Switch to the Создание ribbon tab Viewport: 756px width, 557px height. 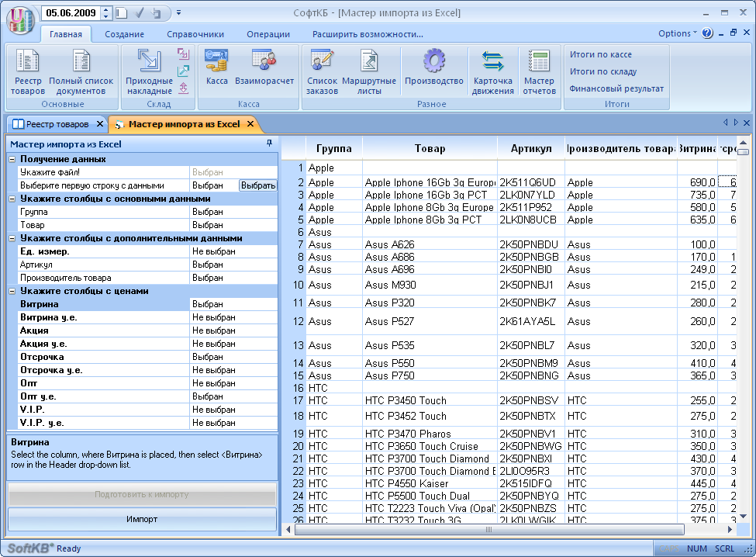click(124, 34)
